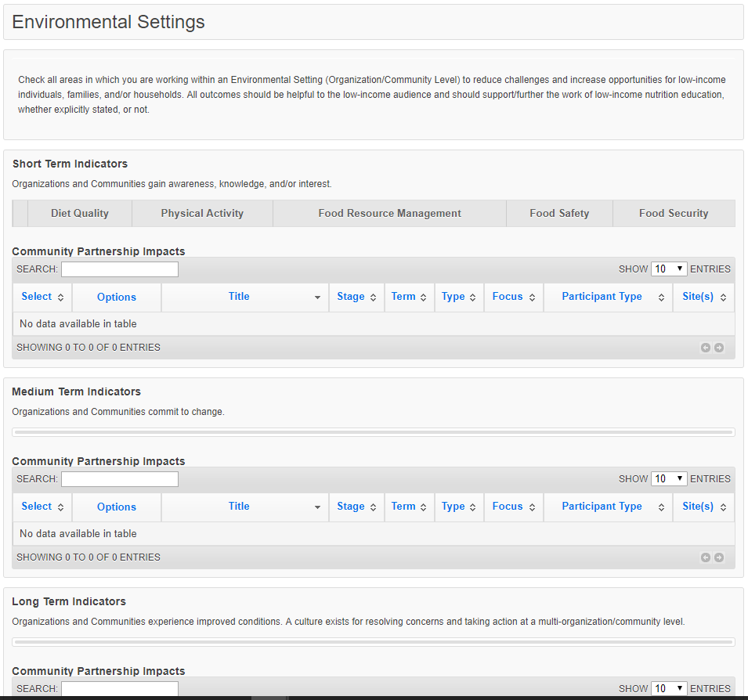Switch to the Diet Quality tab
The width and height of the screenshot is (748, 700).
point(80,213)
